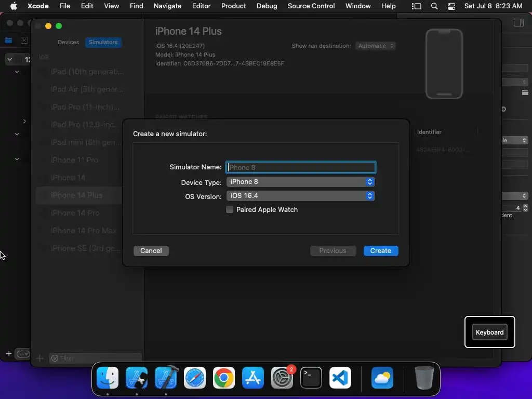The width and height of the screenshot is (532, 399).
Task: Select iPhone 14 Plus simulator row
Action: coord(79,195)
